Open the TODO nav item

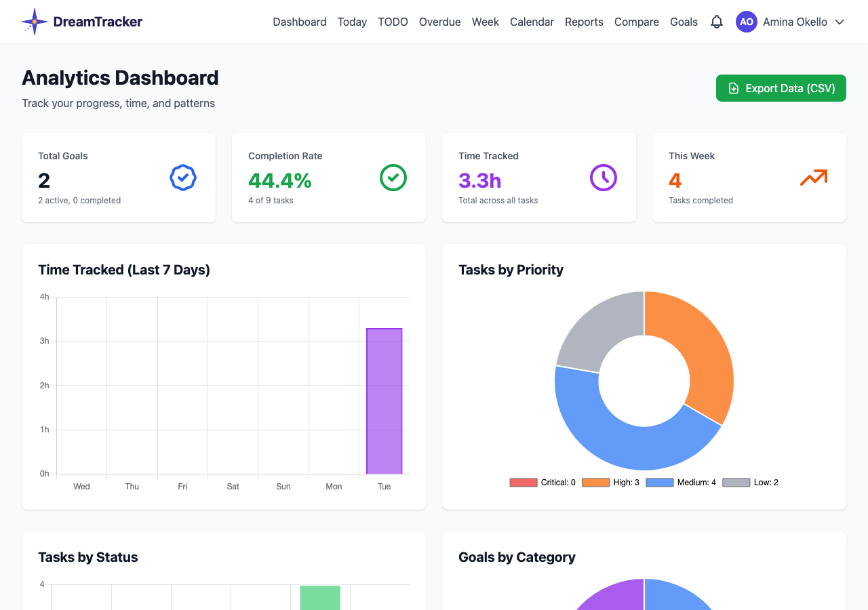[393, 22]
